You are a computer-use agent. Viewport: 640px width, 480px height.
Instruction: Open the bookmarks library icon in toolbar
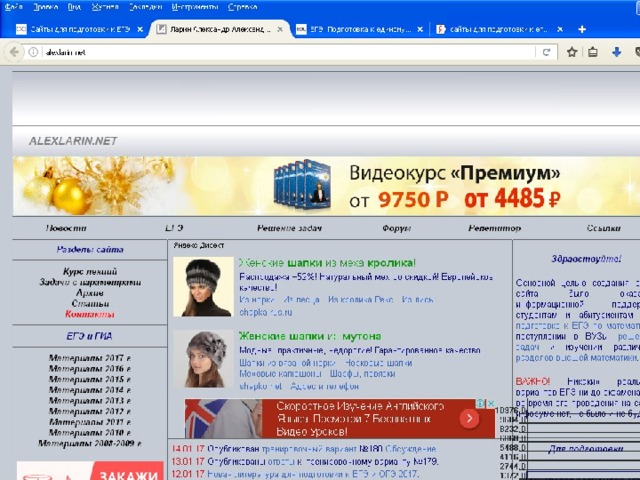[594, 52]
